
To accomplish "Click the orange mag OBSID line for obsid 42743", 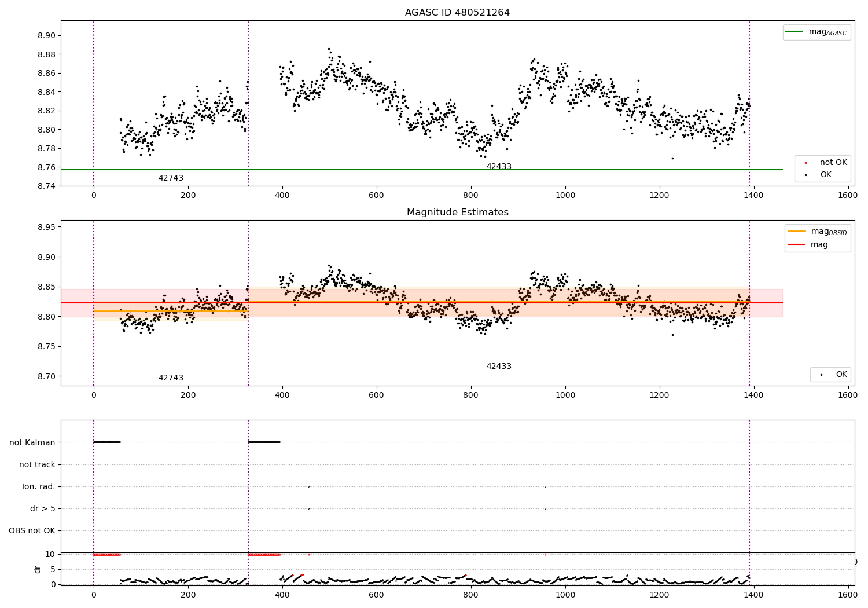I will 171,311.
